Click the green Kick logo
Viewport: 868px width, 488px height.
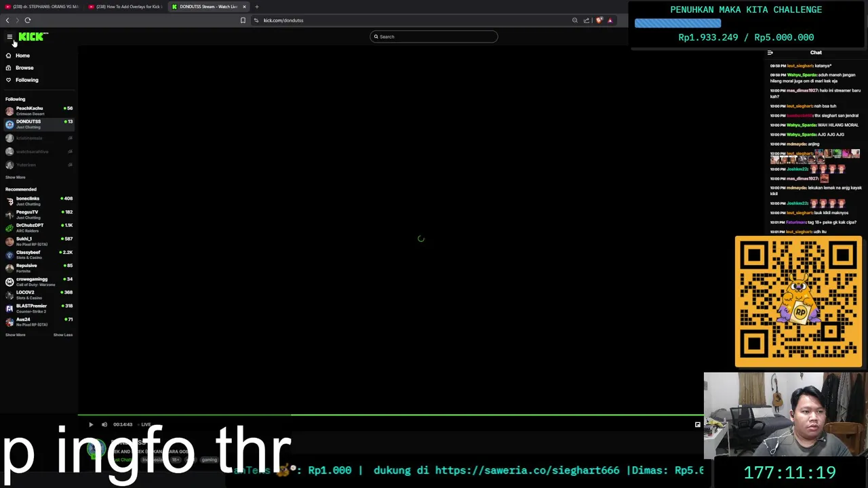click(x=33, y=37)
